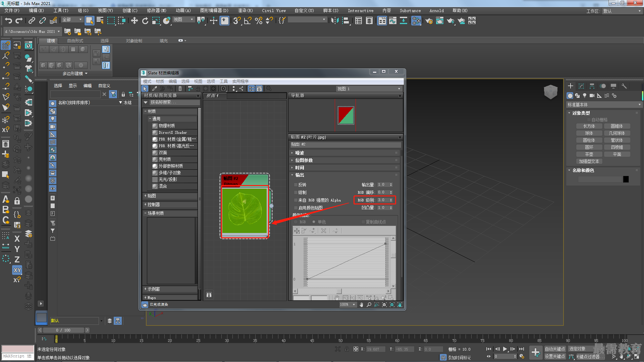Open the Create panel plus tab
The width and height of the screenshot is (644, 362).
[x=571, y=86]
